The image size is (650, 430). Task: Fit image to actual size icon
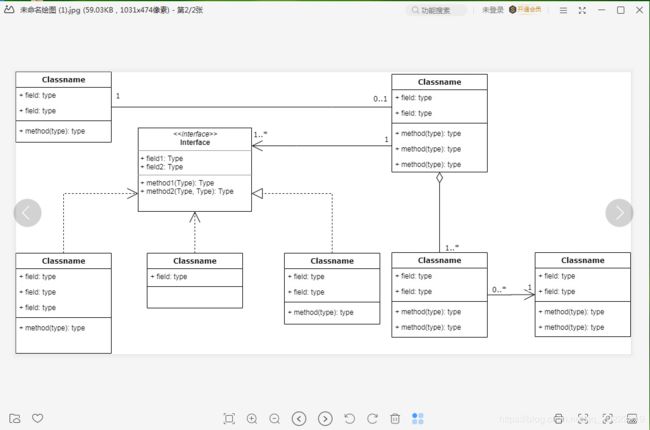pos(229,419)
